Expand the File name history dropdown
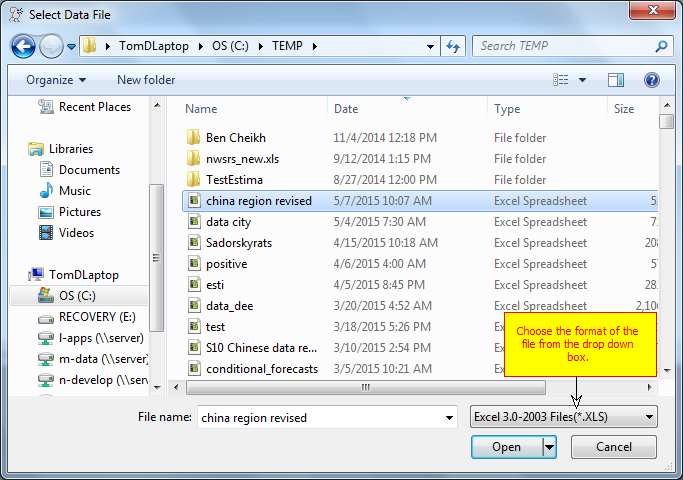This screenshot has height=480, width=683. (x=448, y=417)
